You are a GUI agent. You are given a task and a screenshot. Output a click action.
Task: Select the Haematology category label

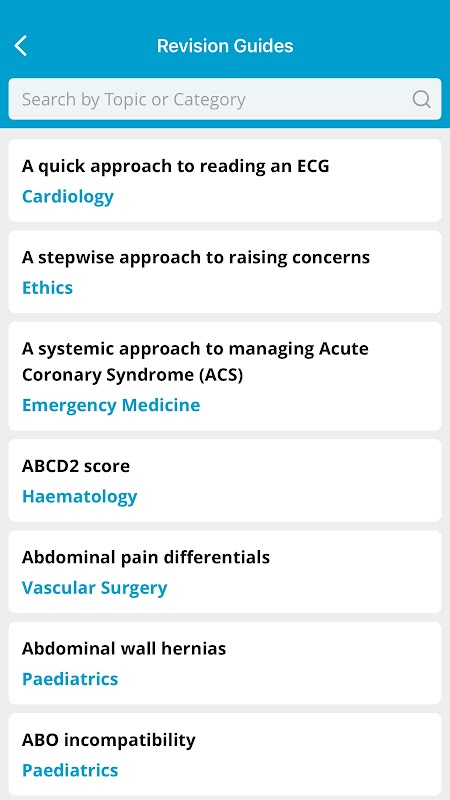coord(80,496)
